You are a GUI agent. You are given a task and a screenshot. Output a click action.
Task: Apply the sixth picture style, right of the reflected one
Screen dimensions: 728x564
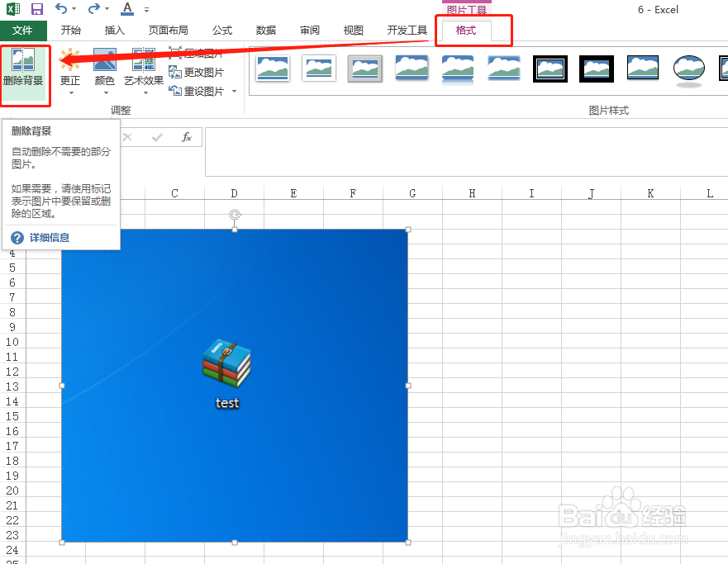point(504,69)
